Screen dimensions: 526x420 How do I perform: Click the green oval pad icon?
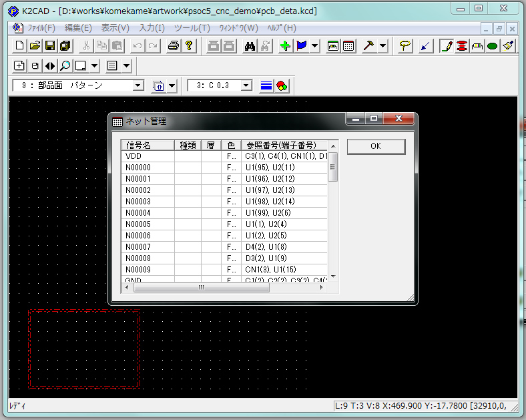(x=493, y=45)
